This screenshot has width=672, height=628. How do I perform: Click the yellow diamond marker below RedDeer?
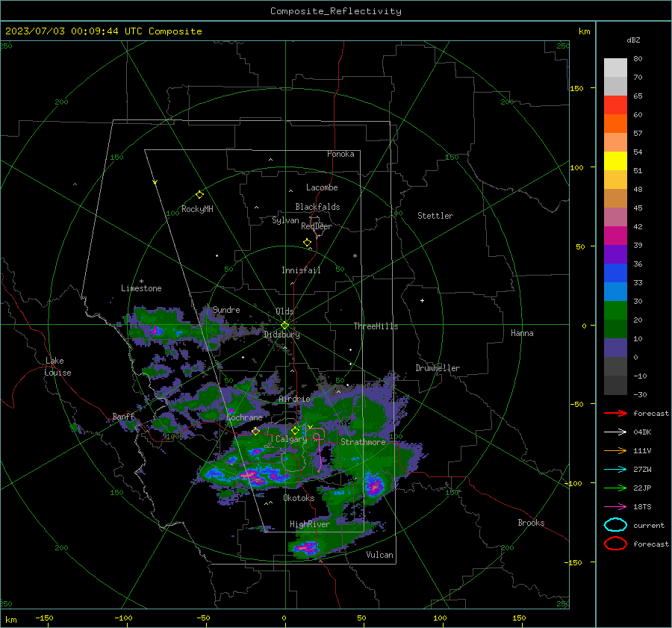click(307, 243)
